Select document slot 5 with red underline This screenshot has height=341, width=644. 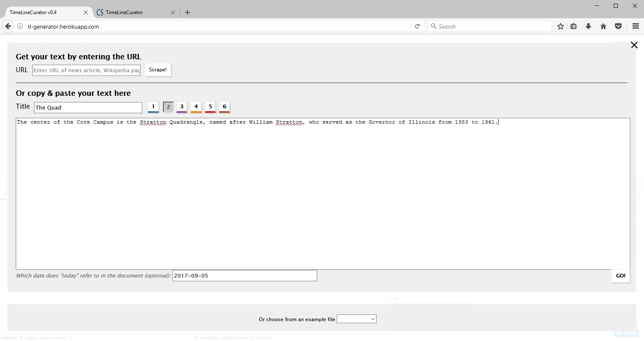tap(210, 107)
